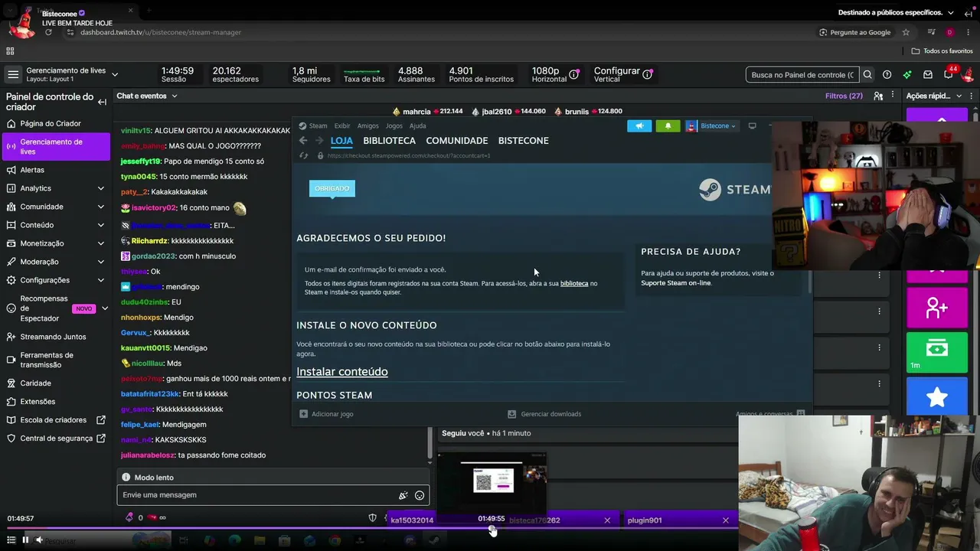Image resolution: width=980 pixels, height=551 pixels.
Task: Expand the Analytics sidebar section
Action: pyautogui.click(x=101, y=188)
